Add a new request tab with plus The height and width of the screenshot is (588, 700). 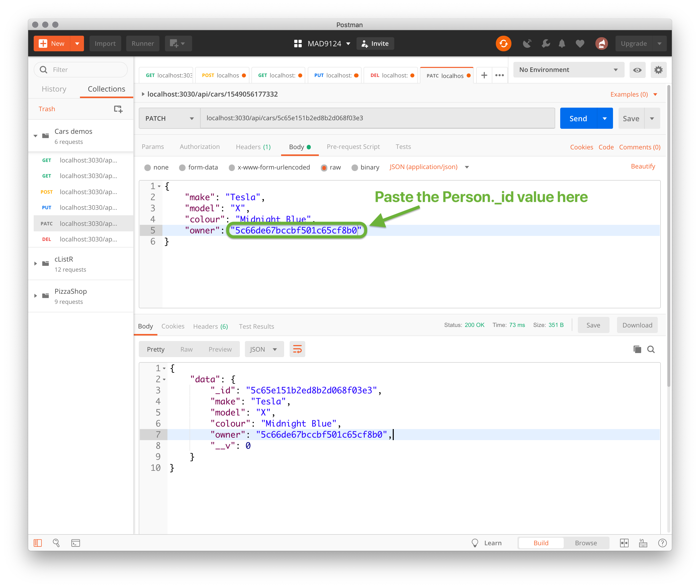[x=484, y=75]
